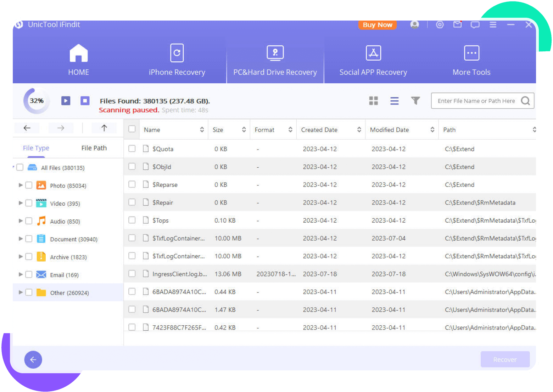Sort by Format column arrows
This screenshot has width=553, height=392.
coord(290,130)
